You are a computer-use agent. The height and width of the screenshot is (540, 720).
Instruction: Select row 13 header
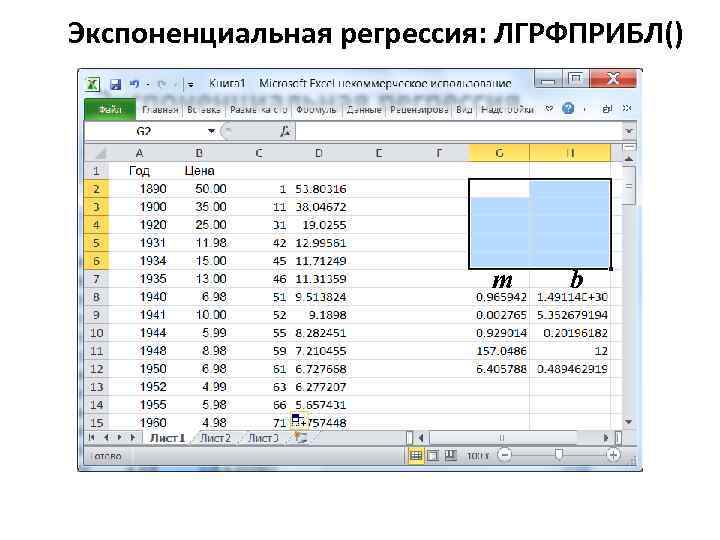click(96, 387)
